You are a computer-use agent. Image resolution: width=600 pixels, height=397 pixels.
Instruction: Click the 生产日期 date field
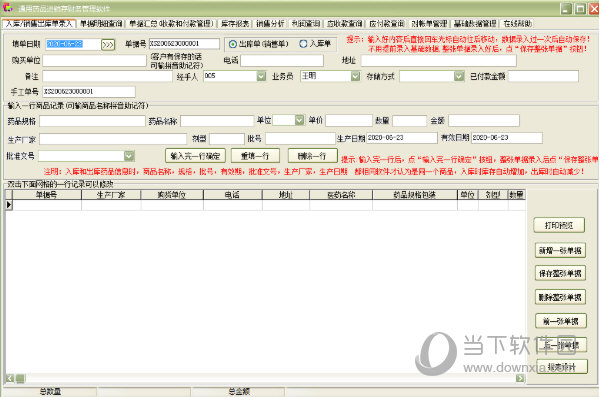(x=402, y=138)
